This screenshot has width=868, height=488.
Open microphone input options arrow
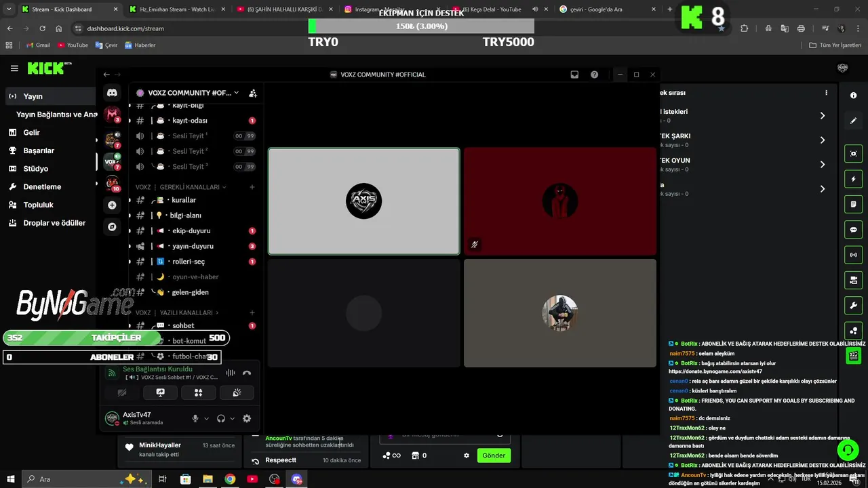point(206,419)
